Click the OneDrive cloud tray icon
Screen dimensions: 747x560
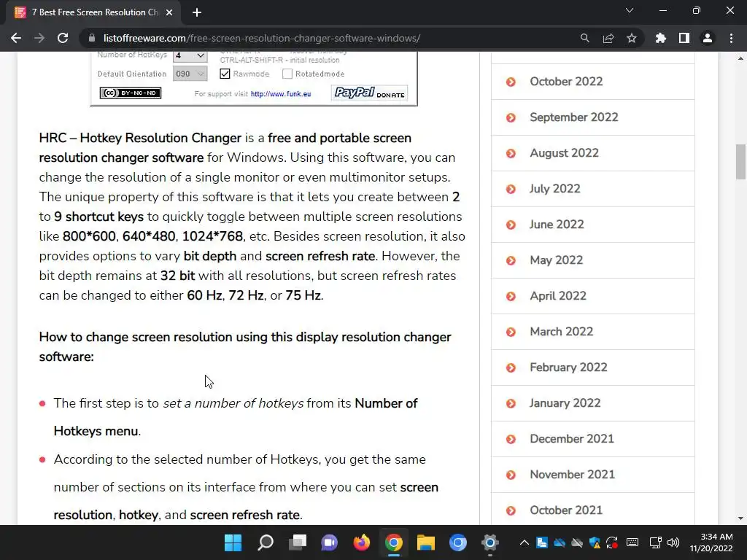coord(560,542)
